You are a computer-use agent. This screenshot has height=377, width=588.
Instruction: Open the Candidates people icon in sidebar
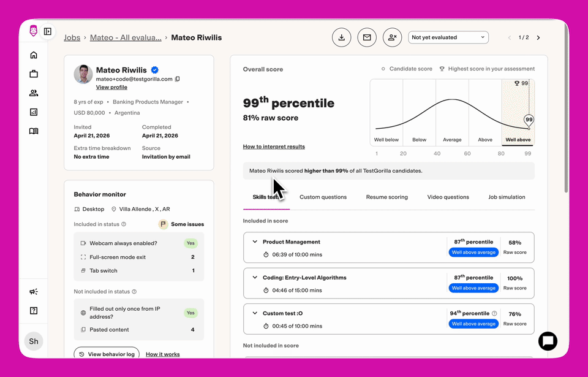(34, 93)
